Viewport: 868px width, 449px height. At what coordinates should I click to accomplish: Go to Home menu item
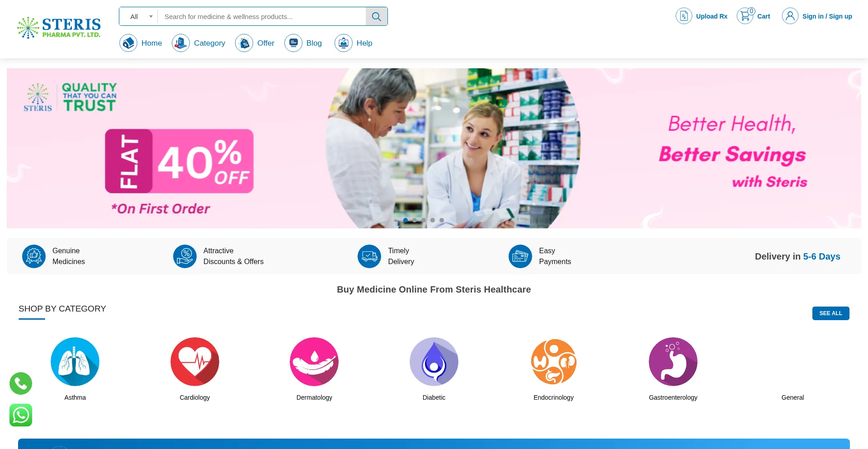(151, 43)
